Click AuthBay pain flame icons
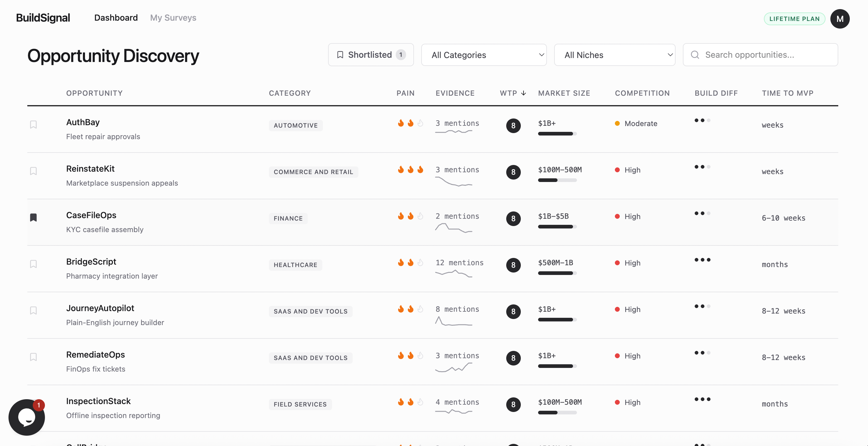 point(410,123)
